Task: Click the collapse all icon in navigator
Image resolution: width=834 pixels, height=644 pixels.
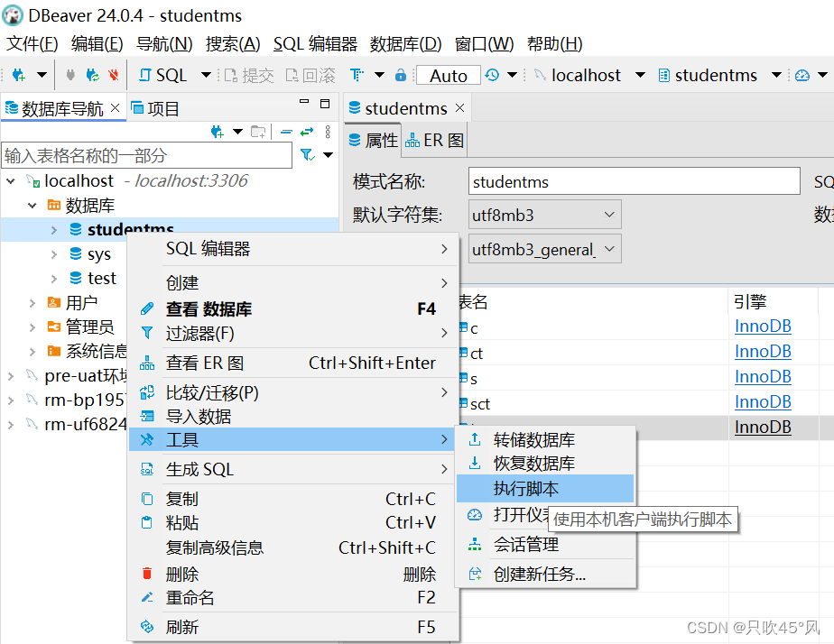Action: [286, 132]
